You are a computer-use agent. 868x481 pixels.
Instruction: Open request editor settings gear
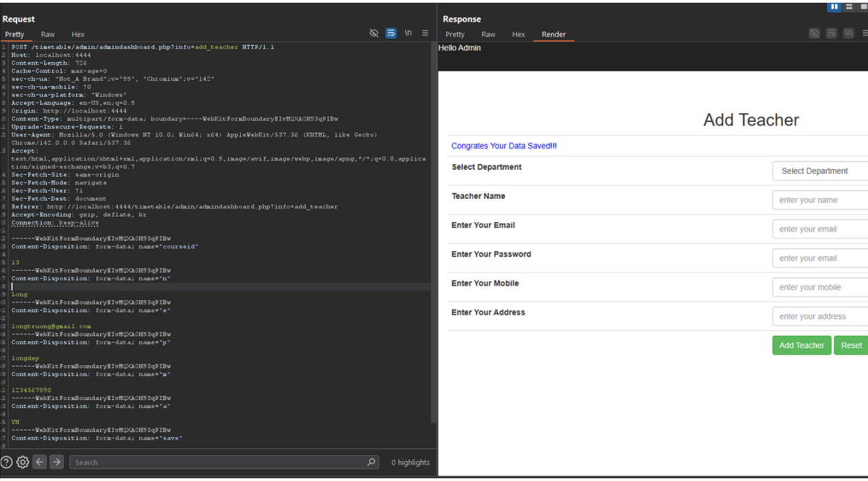(22, 462)
